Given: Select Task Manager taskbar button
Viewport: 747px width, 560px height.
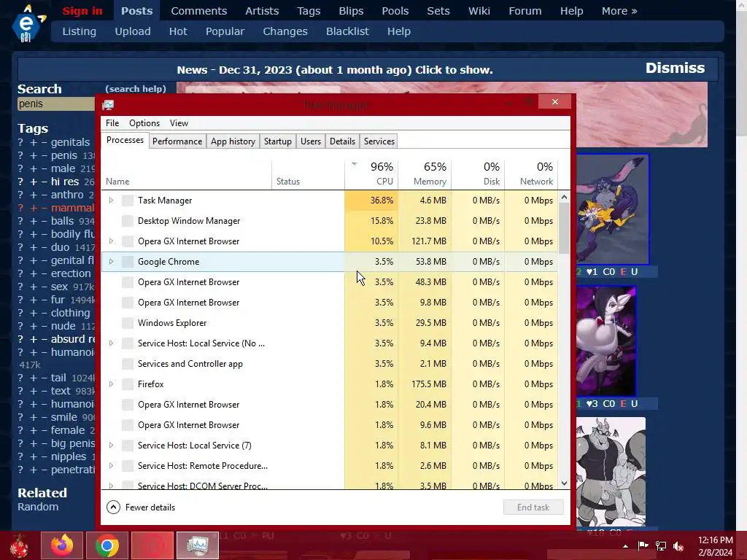Looking at the screenshot, I should 198,545.
